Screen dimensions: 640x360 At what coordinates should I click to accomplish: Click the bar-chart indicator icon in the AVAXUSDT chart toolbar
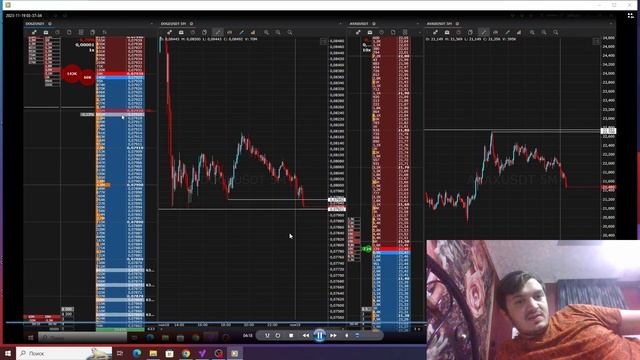coord(519,32)
